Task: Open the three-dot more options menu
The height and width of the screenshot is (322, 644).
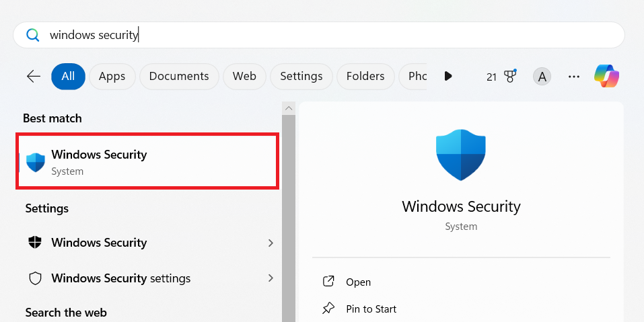Action: click(574, 77)
